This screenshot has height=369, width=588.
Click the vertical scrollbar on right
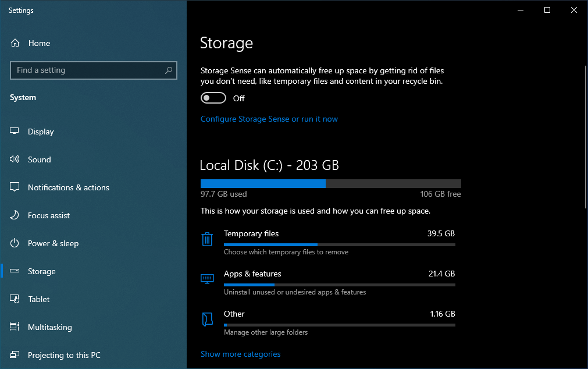tap(585, 137)
